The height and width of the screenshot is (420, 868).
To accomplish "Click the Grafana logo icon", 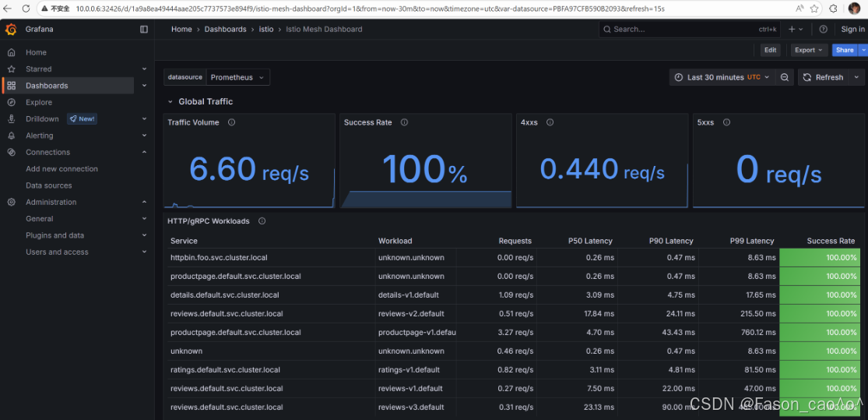I will pyautogui.click(x=11, y=30).
